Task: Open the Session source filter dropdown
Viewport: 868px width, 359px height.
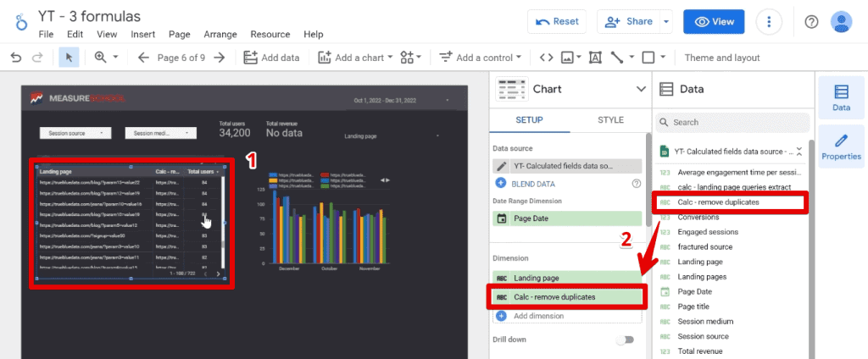Action: [75, 133]
